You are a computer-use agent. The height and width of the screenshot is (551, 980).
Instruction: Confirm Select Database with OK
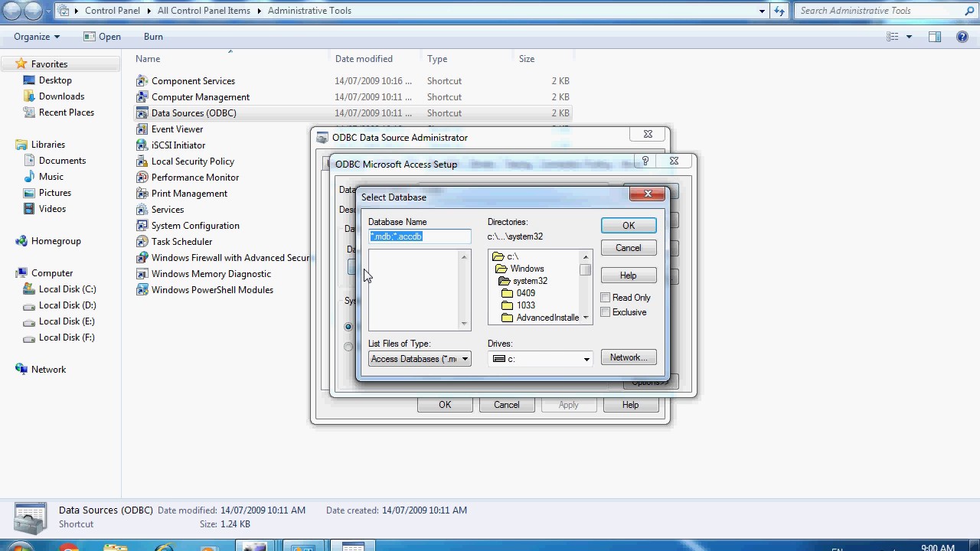629,226
